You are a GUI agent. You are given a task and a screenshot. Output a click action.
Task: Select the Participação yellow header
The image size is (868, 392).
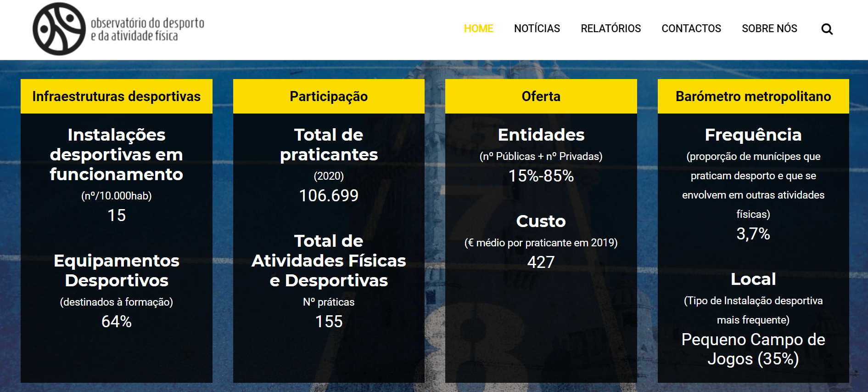click(329, 97)
